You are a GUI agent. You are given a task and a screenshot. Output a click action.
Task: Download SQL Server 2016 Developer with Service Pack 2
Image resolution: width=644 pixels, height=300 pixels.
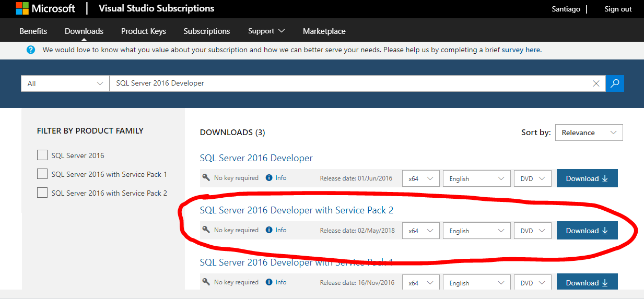coord(587,231)
